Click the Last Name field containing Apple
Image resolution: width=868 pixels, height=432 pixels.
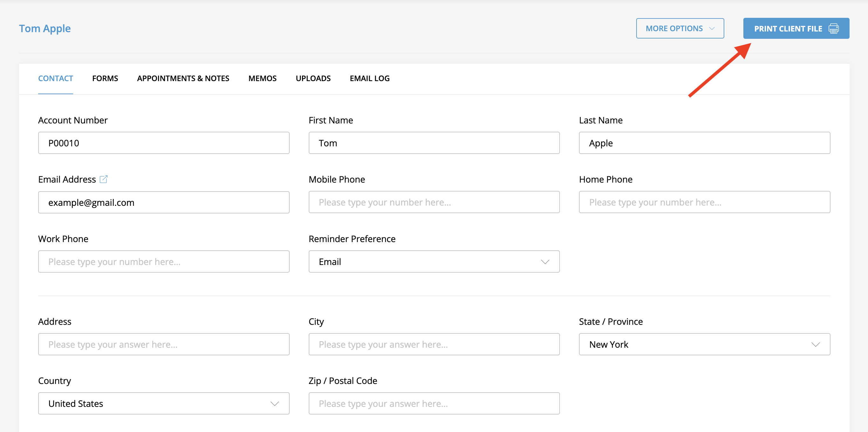pos(704,143)
